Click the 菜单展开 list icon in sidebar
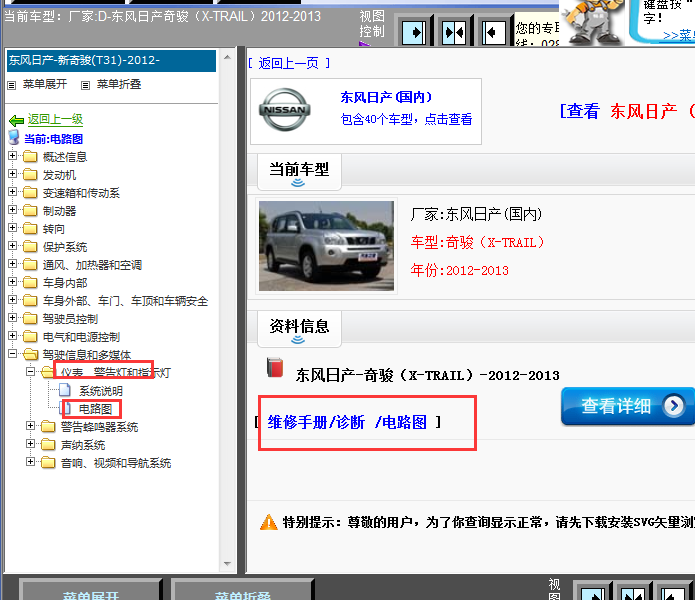 (12, 85)
